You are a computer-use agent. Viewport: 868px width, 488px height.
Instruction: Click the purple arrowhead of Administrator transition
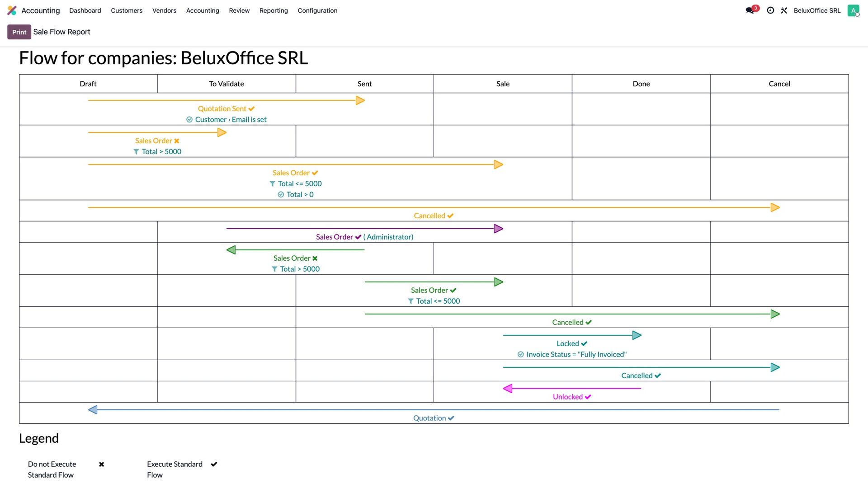tap(499, 229)
